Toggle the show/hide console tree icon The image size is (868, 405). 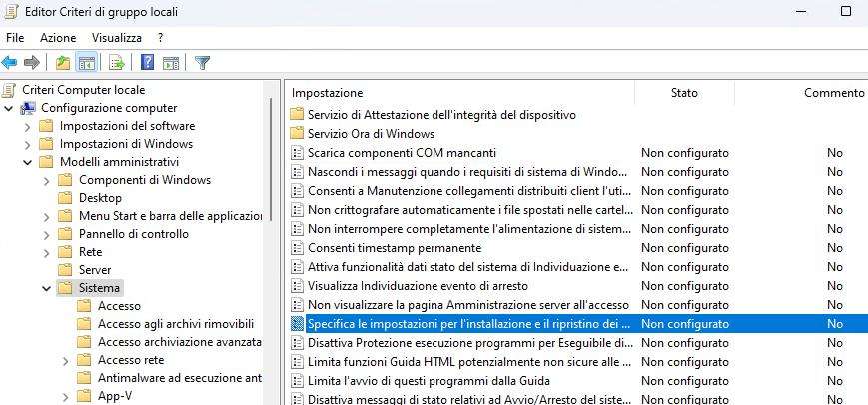87,62
